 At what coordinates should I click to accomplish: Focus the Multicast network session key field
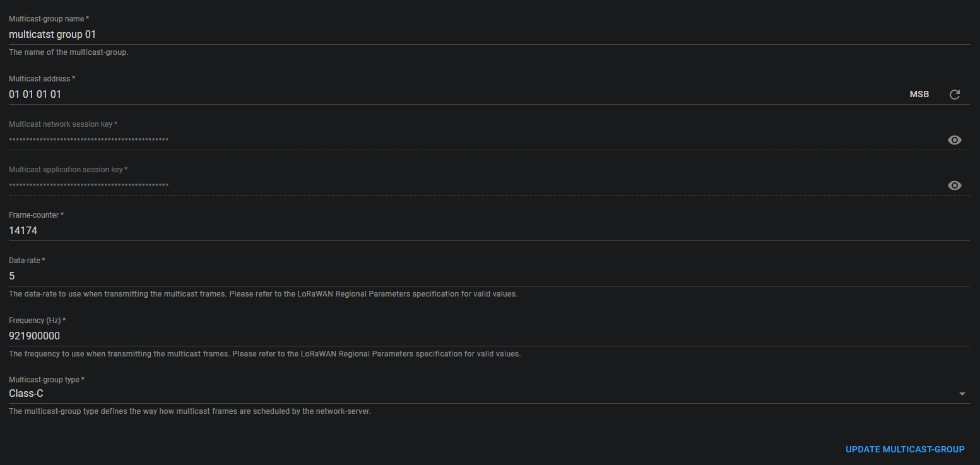(252, 139)
